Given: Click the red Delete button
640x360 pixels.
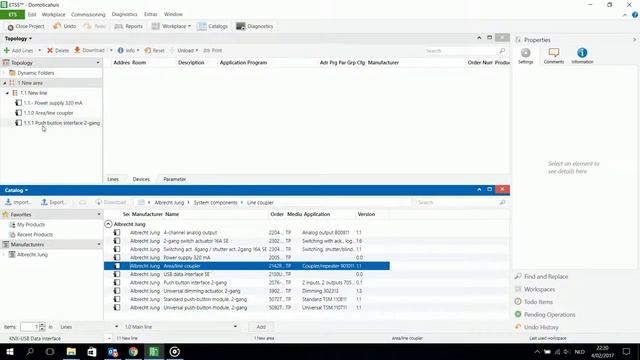Looking at the screenshot, I should [58, 51].
